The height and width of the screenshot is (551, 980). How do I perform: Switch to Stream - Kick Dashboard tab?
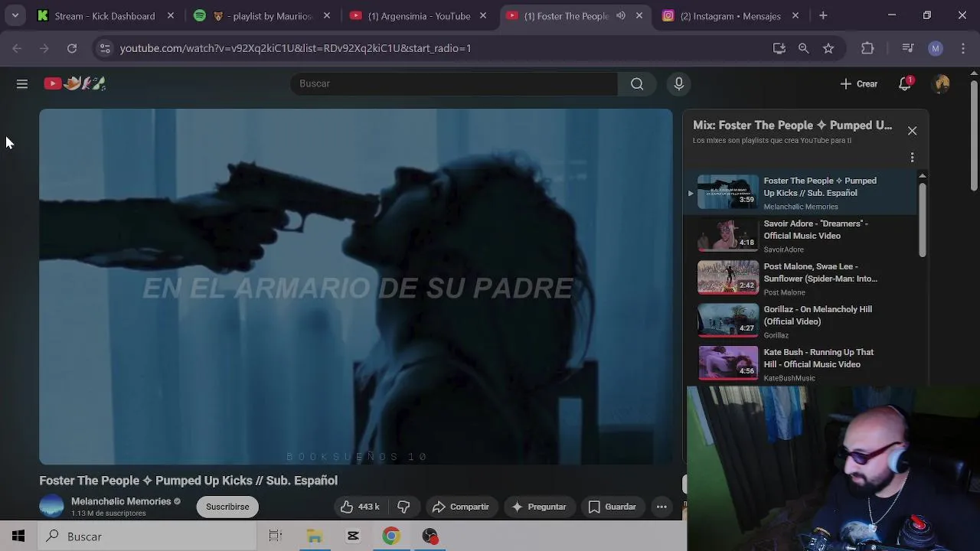(x=105, y=15)
